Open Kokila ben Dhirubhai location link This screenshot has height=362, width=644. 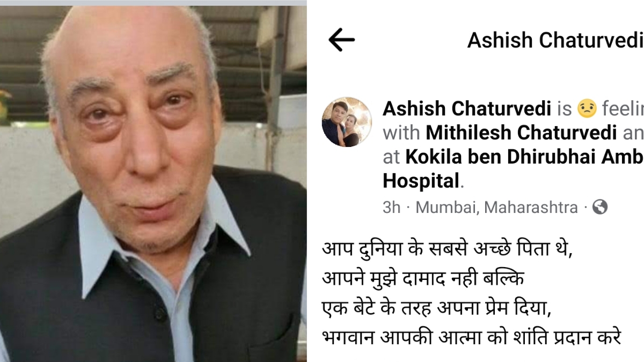point(524,157)
